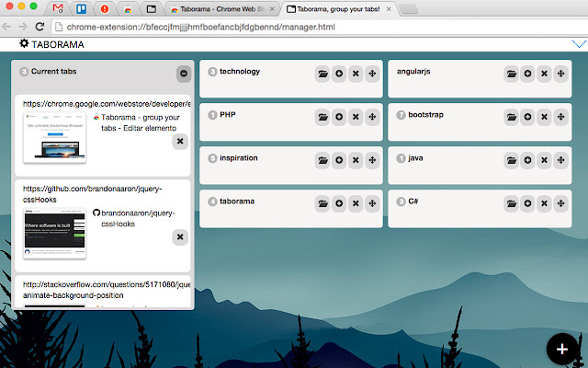Open the GitHub page thumbnail

click(55, 233)
